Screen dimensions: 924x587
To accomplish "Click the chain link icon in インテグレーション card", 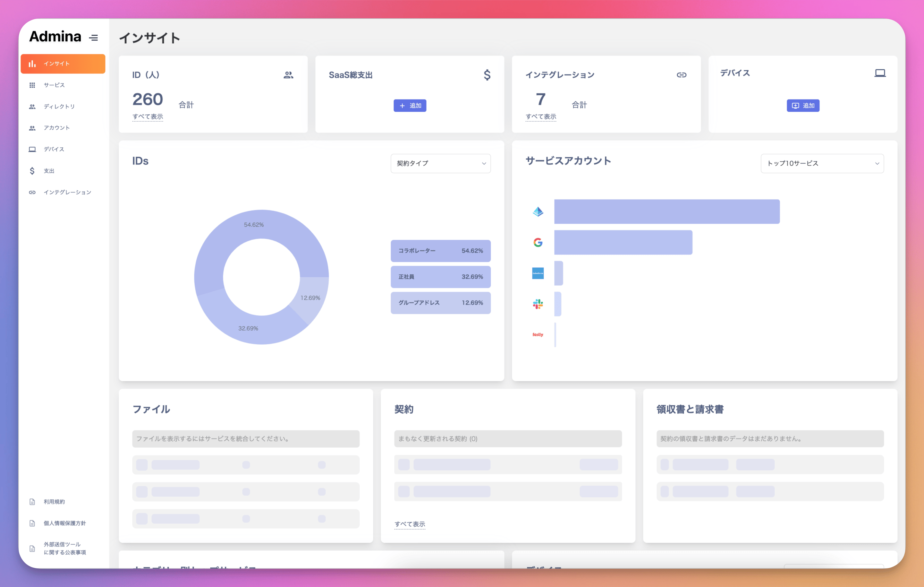I will (x=682, y=75).
